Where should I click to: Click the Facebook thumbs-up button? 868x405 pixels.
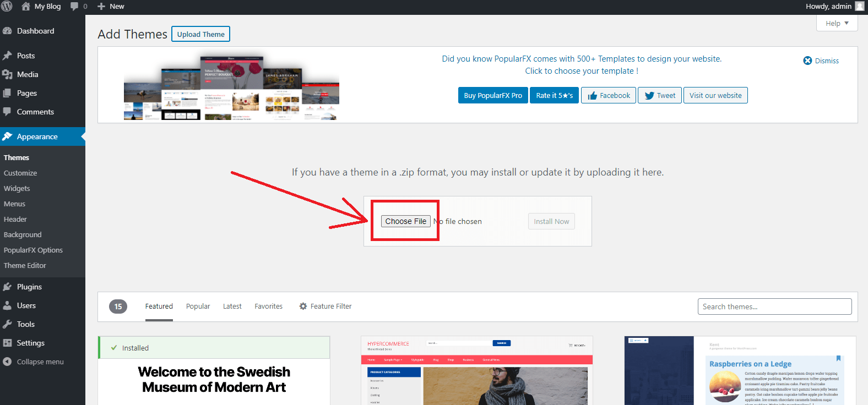(609, 95)
